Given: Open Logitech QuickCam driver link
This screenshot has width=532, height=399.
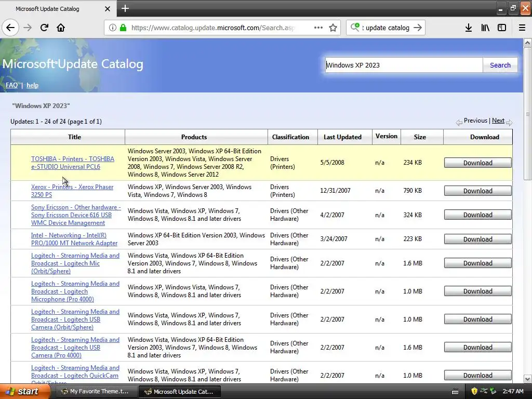Looking at the screenshot, I should click(75, 374).
